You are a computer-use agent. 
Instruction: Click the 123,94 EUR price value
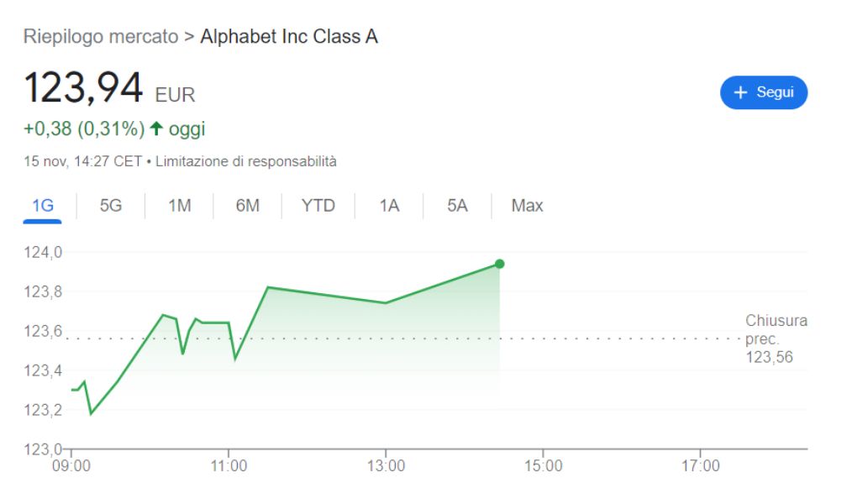pyautogui.click(x=109, y=87)
